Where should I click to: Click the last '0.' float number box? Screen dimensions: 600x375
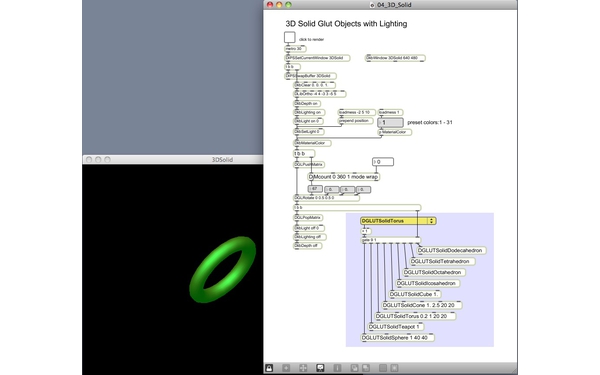pyautogui.click(x=363, y=189)
